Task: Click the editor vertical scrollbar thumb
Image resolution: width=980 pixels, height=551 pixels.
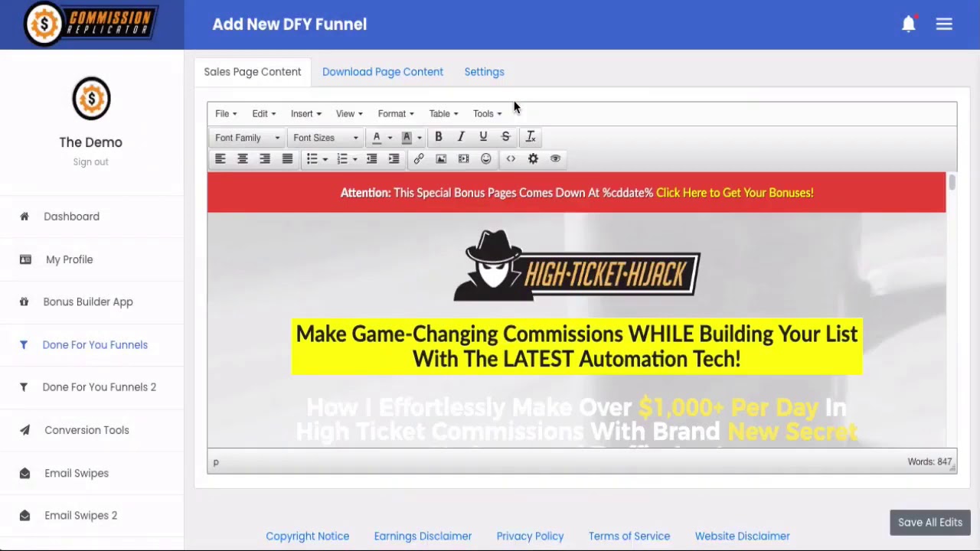Action: [952, 182]
